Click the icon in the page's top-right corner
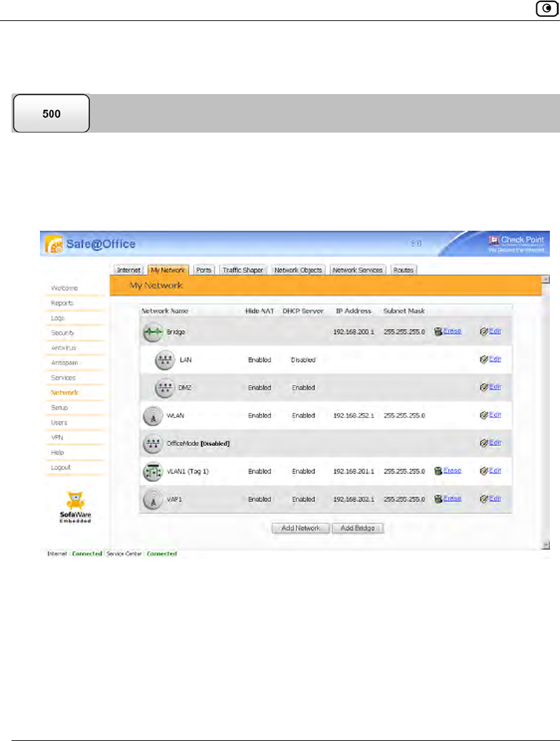 (546, 9)
